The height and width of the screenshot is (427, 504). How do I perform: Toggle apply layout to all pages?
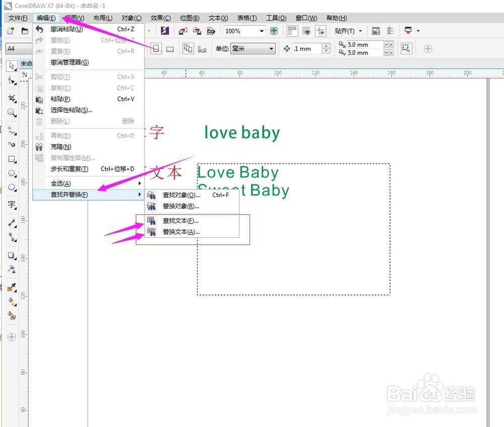[188, 49]
